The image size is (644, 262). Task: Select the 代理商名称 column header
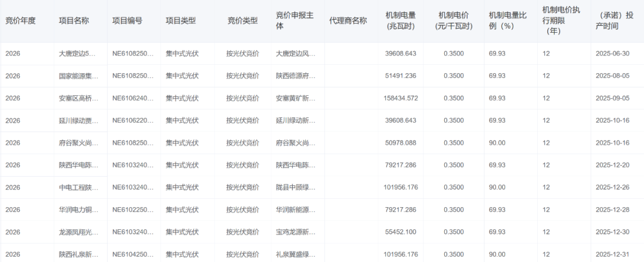348,21
